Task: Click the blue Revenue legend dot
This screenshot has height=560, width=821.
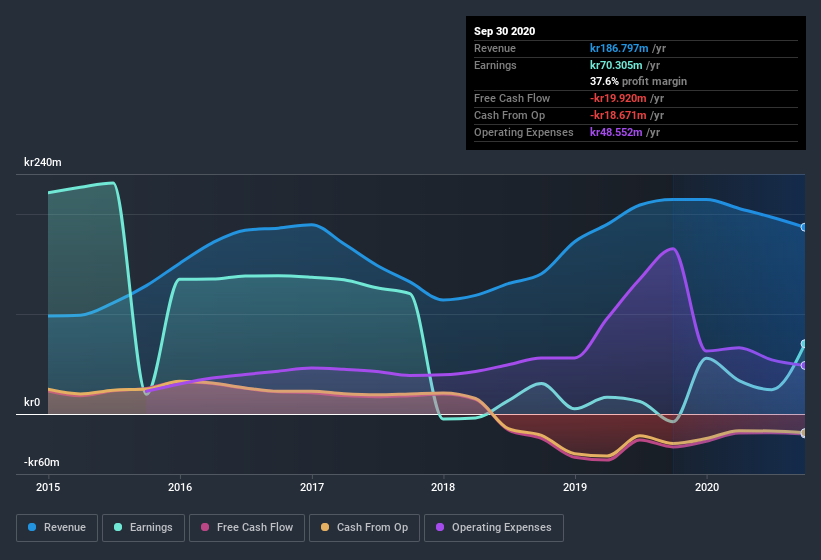Action: 33,527
